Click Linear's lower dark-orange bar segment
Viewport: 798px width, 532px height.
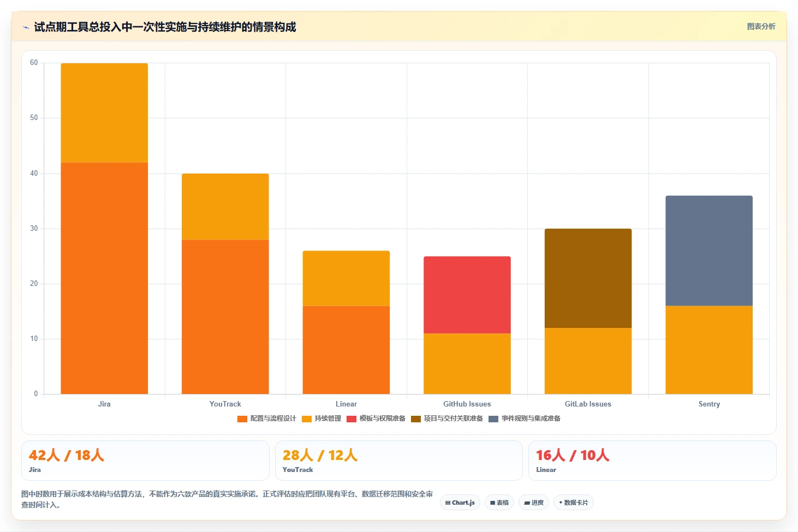(x=346, y=350)
